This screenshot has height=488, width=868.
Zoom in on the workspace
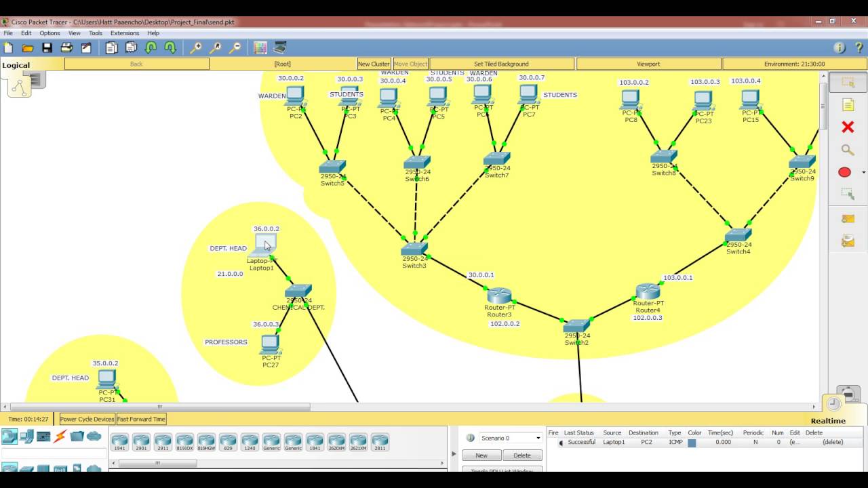(x=195, y=48)
